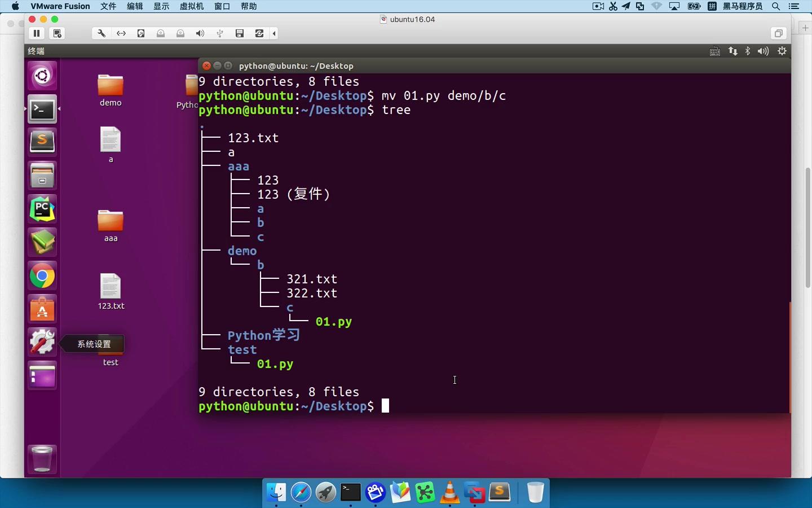The width and height of the screenshot is (812, 508).
Task: Click the workspace switcher launcher icon
Action: 42,376
